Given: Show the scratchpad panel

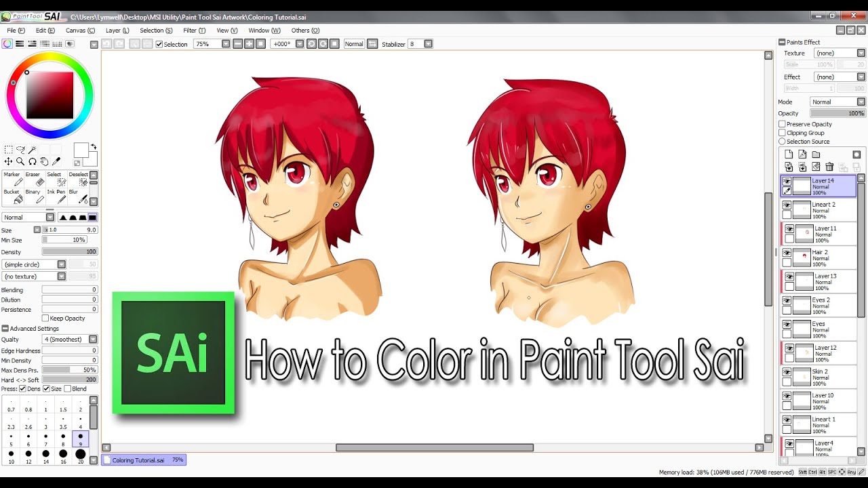Looking at the screenshot, I should 70,43.
